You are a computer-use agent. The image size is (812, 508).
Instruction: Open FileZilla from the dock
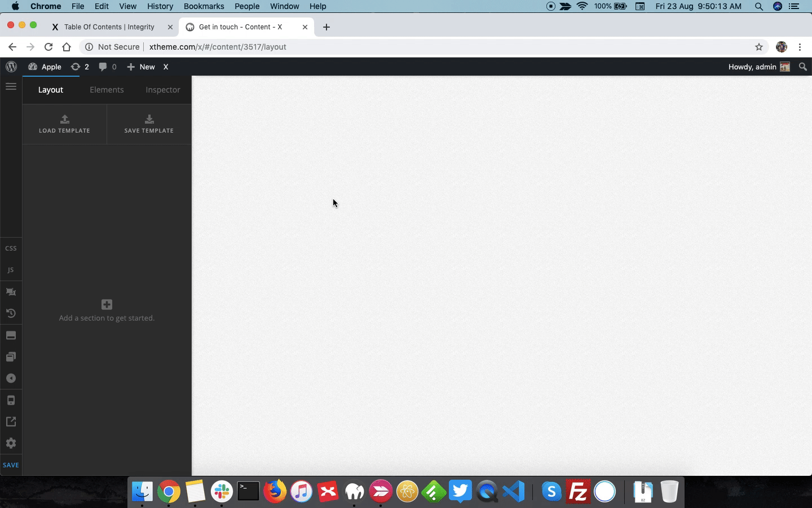coord(578,492)
